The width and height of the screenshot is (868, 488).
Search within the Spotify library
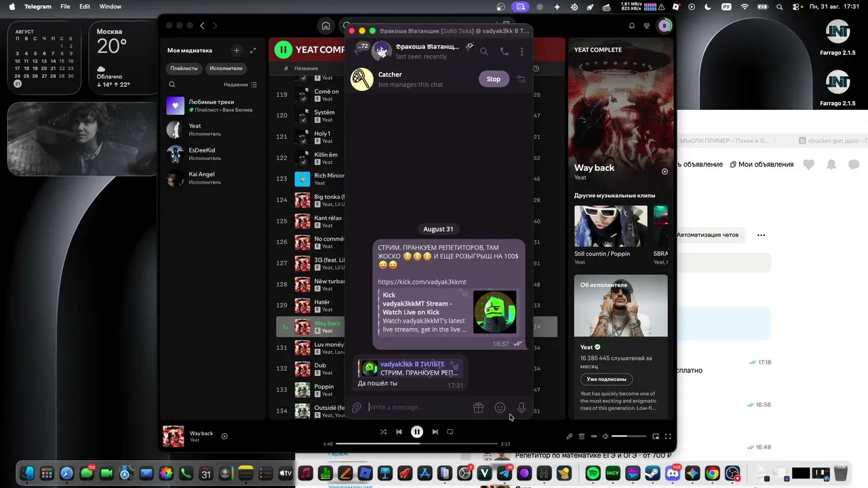tap(172, 85)
